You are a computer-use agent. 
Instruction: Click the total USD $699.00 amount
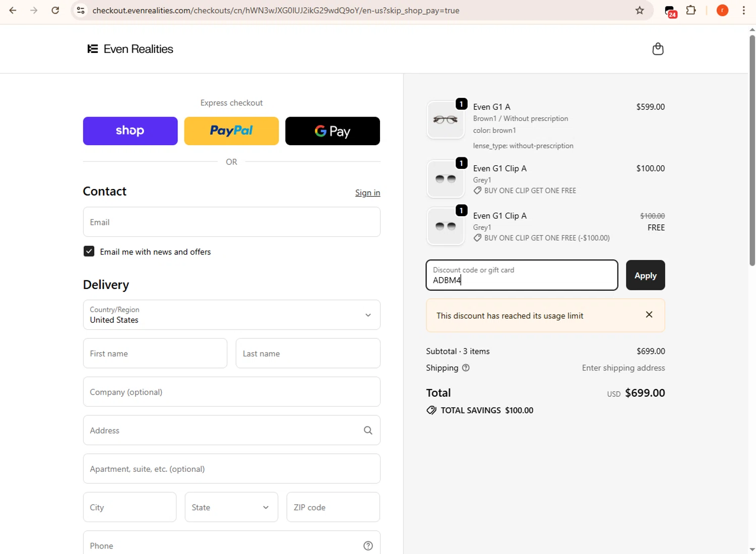coord(645,393)
